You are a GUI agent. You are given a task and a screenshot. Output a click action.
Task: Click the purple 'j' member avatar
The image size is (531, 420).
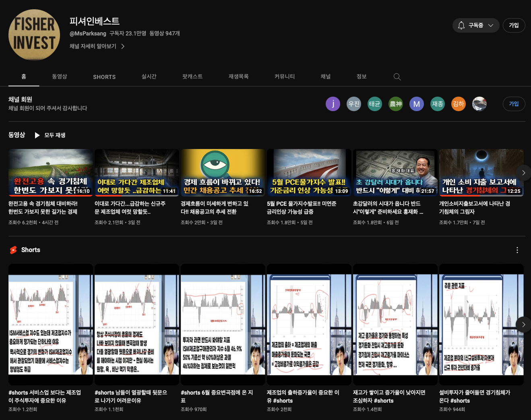(333, 104)
